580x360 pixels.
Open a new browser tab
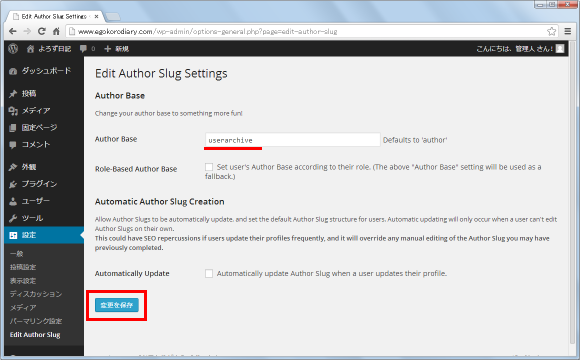click(113, 16)
